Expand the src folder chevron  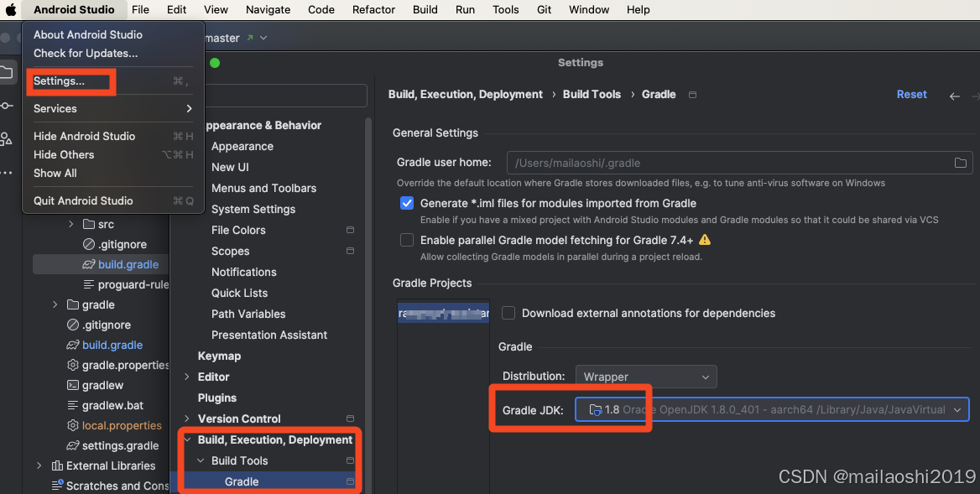click(x=70, y=224)
